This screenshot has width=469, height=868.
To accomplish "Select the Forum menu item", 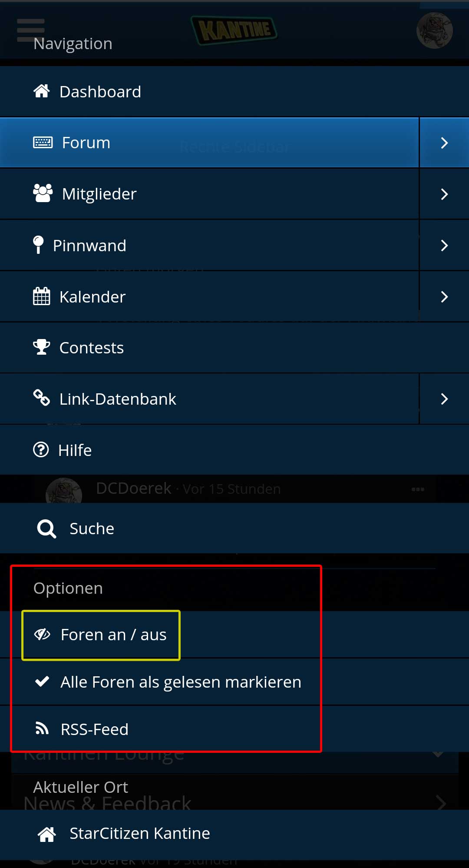I will (x=86, y=143).
